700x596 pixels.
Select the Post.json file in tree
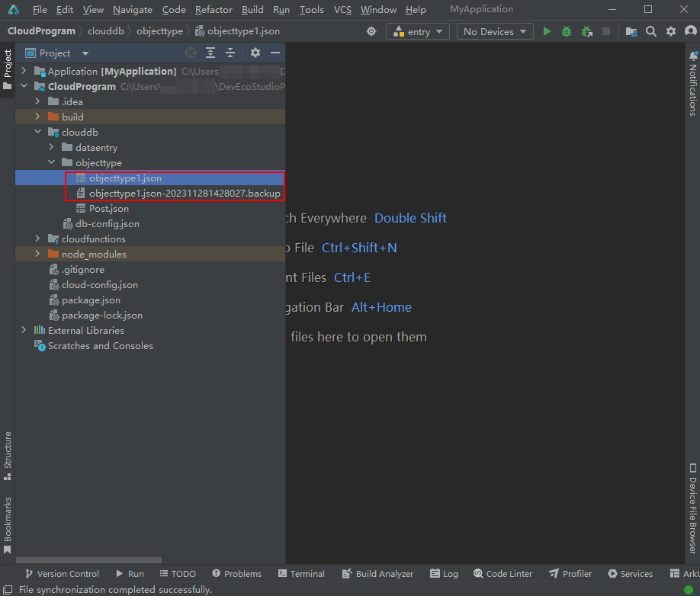tap(108, 208)
